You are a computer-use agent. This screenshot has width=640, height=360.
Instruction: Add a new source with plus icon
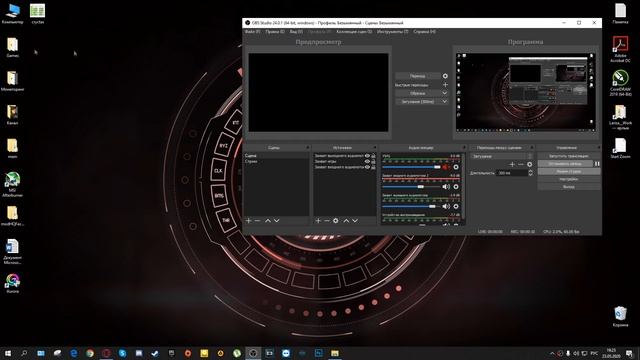(318, 221)
